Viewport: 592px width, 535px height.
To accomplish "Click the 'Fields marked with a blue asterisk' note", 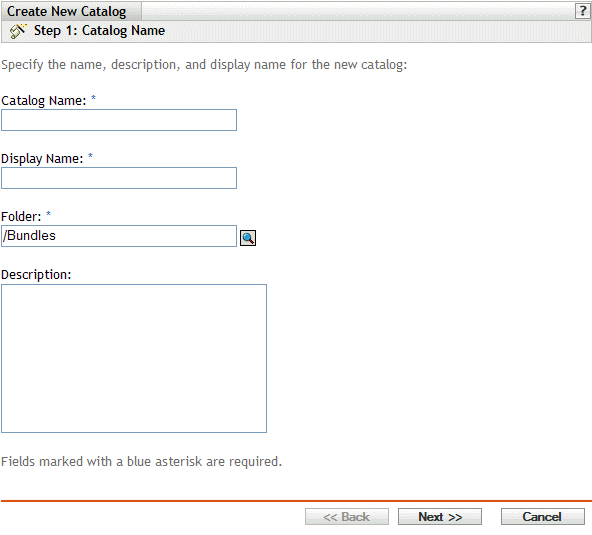I will pos(142,461).
